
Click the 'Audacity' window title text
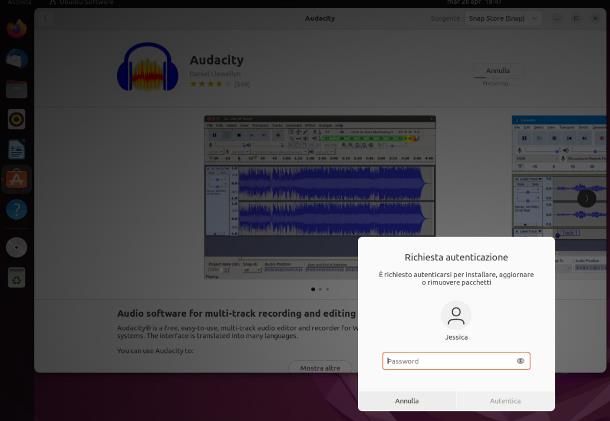click(320, 18)
